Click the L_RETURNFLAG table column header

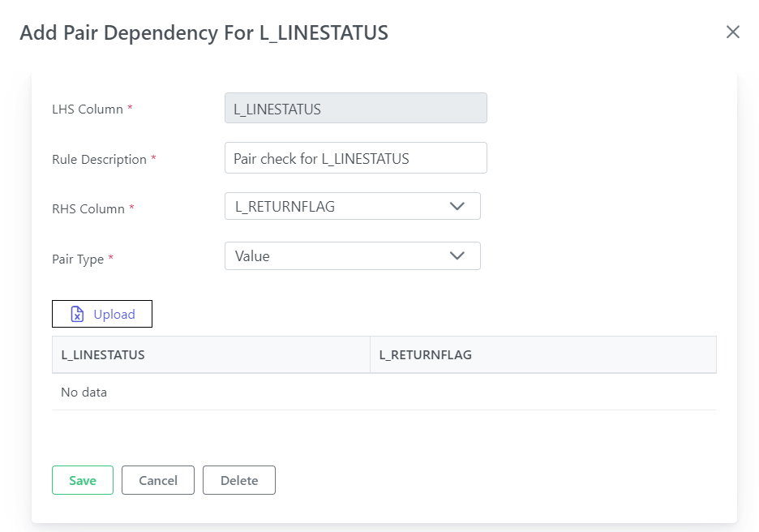543,355
